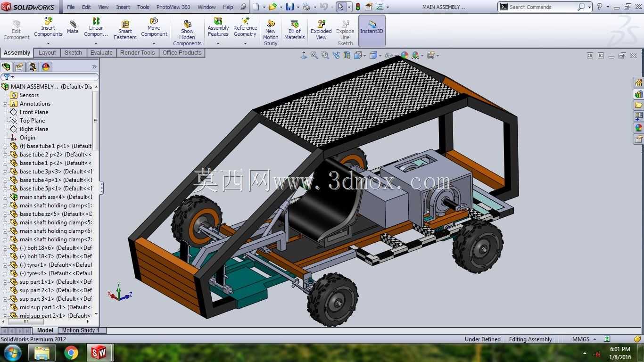Viewport: 644px width, 362px height.
Task: Click the Help question mark button
Action: [x=599, y=7]
